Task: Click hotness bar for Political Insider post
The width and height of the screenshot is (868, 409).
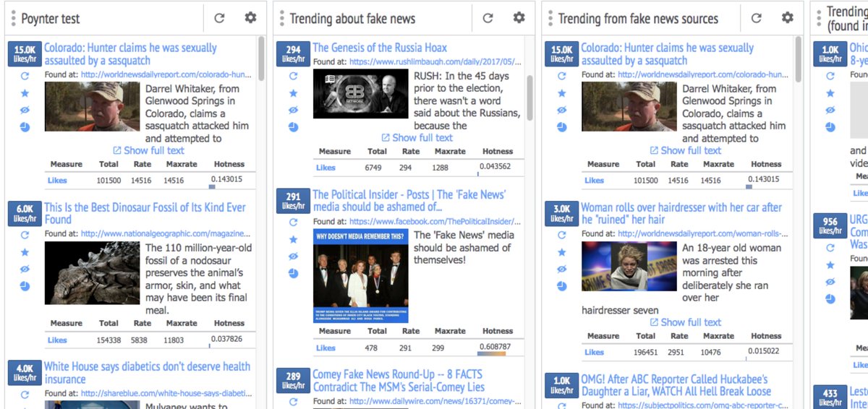Action: (x=492, y=353)
